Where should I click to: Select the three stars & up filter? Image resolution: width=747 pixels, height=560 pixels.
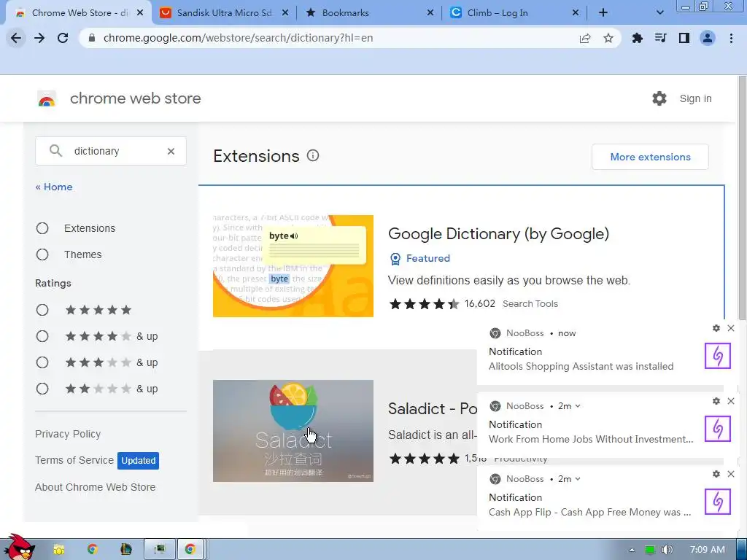pos(42,363)
